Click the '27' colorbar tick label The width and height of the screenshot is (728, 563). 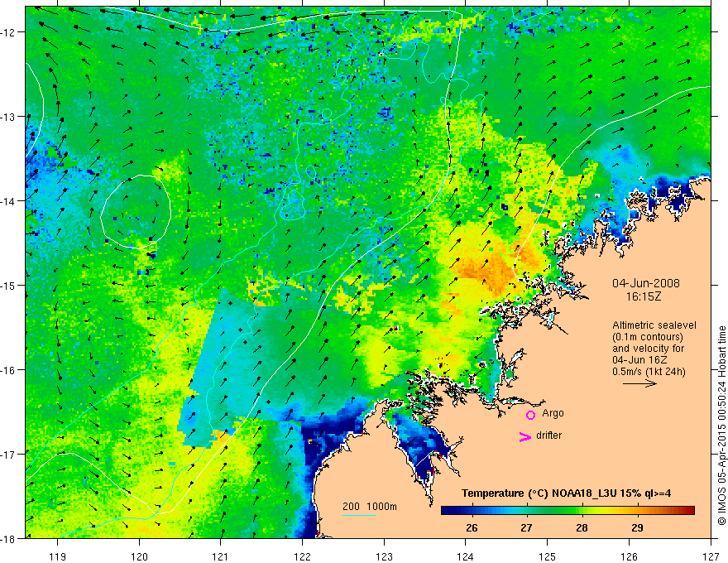[526, 527]
